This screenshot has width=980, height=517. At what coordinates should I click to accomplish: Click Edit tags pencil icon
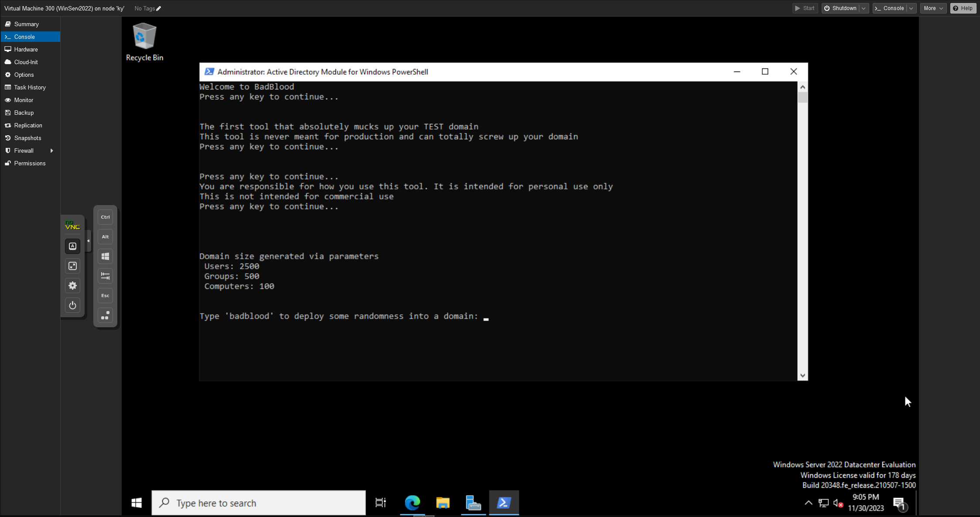click(159, 8)
